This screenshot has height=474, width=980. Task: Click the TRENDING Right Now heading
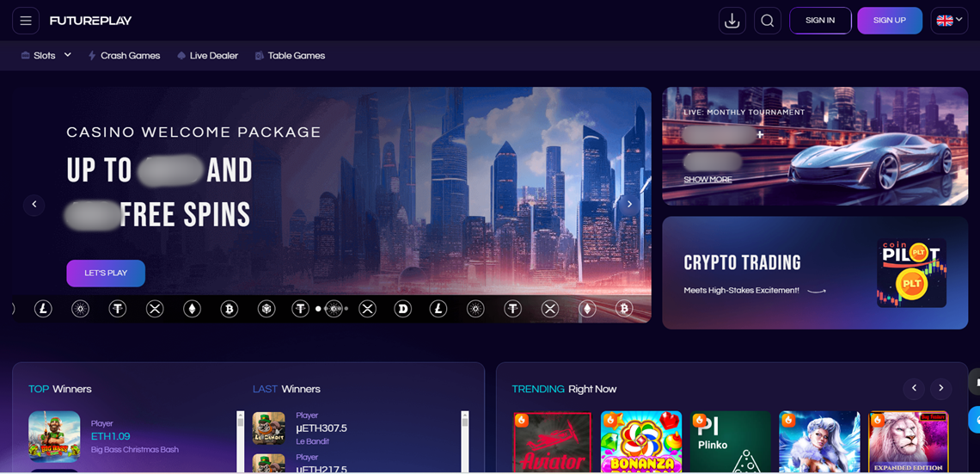(x=565, y=389)
